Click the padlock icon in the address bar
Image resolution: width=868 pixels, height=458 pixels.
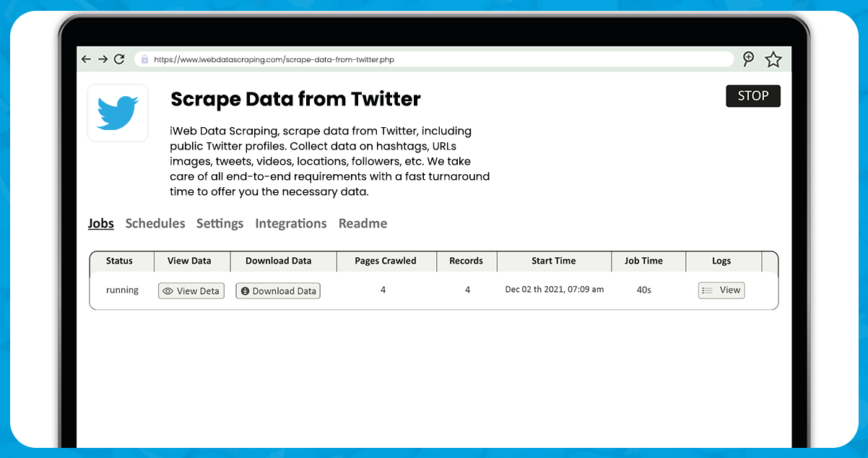(x=144, y=59)
